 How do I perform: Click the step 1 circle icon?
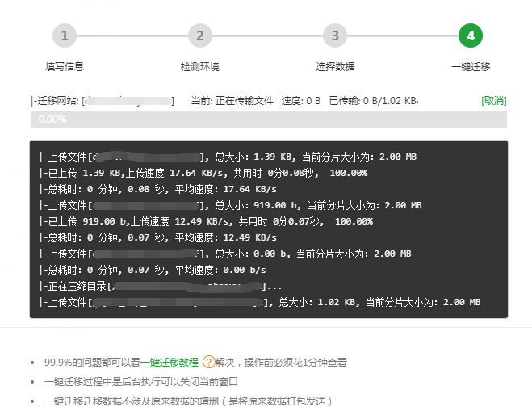[x=65, y=36]
